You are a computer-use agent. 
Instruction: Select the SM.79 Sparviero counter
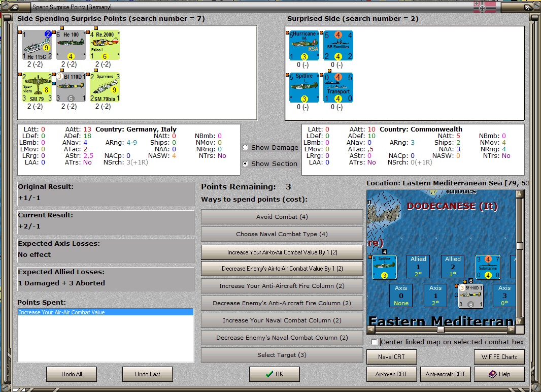[x=37, y=87]
